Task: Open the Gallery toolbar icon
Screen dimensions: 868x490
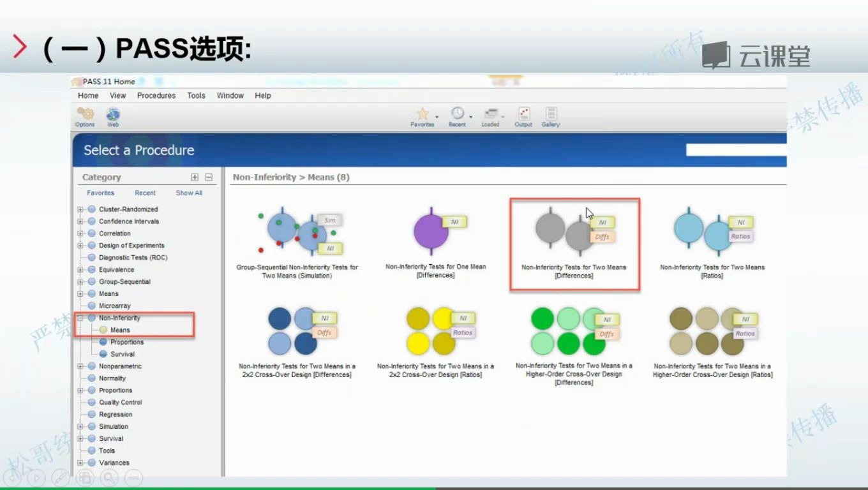Action: pos(551,117)
